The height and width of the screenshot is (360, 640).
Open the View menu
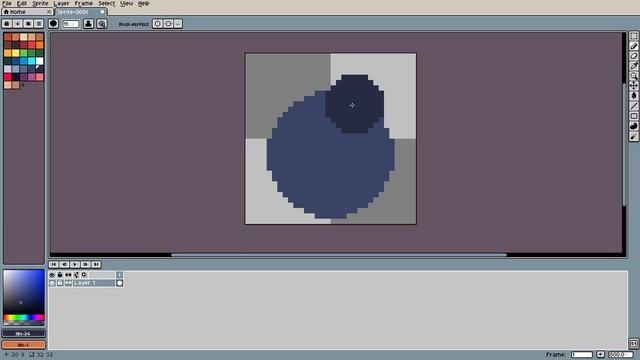coord(127,3)
